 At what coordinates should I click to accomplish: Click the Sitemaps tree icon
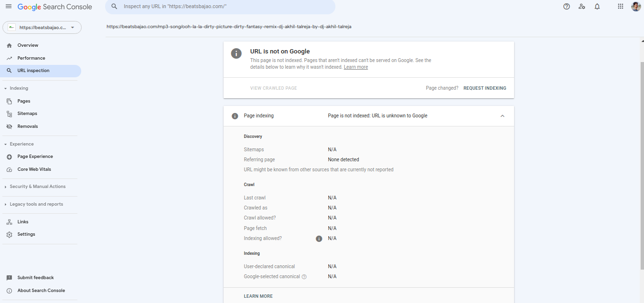[x=9, y=114]
